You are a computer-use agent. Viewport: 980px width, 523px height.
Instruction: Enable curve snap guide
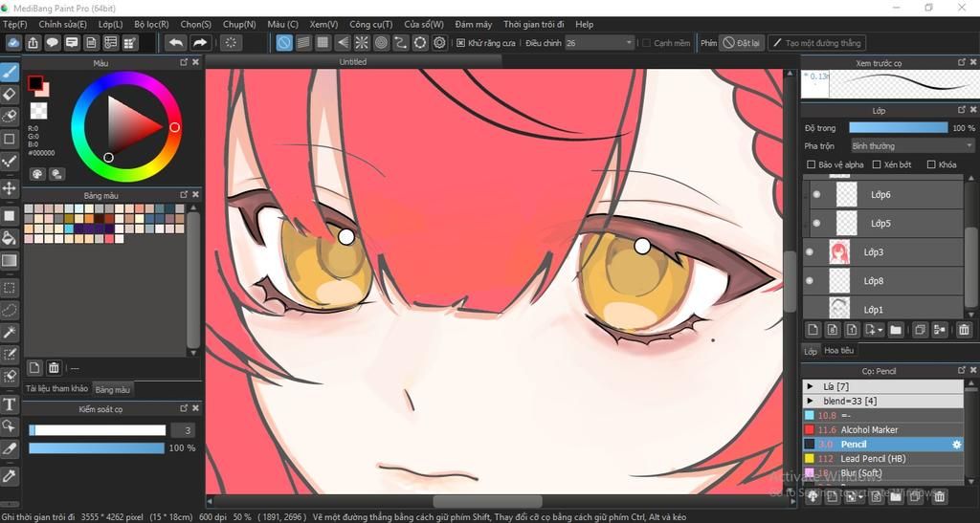401,42
